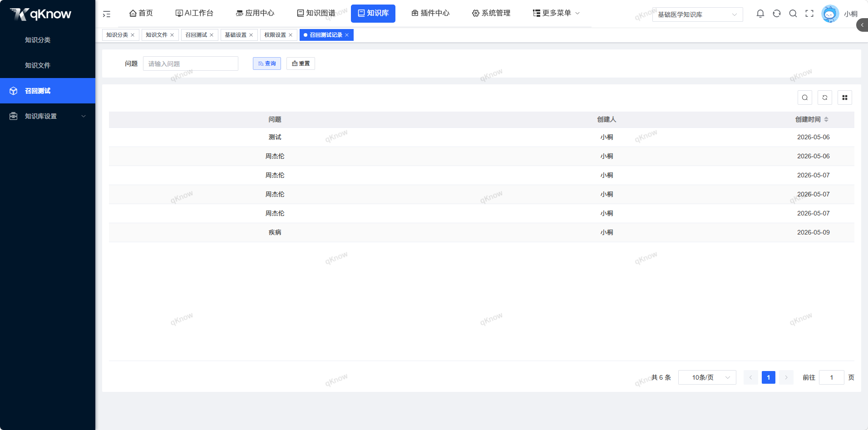This screenshot has height=430, width=868.
Task: Close the 权限设置 tab
Action: pyautogui.click(x=291, y=35)
